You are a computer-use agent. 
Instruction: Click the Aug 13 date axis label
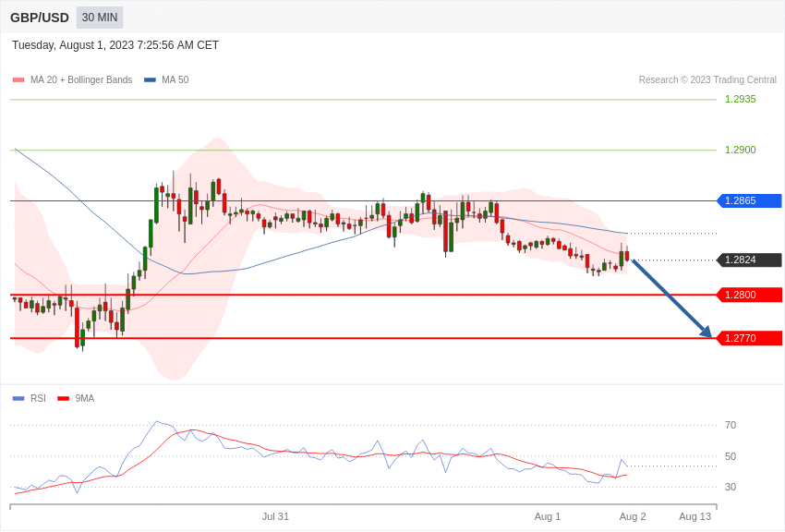(x=694, y=516)
